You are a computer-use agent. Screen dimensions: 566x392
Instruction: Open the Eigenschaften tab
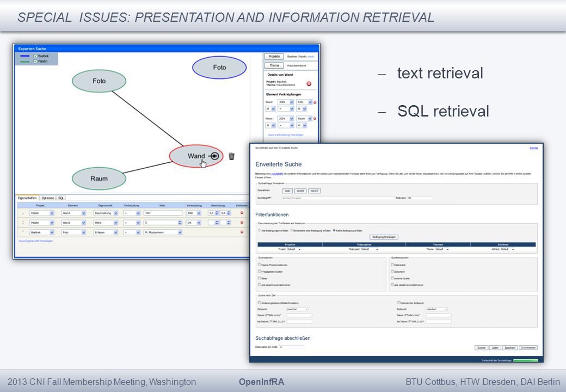click(27, 198)
